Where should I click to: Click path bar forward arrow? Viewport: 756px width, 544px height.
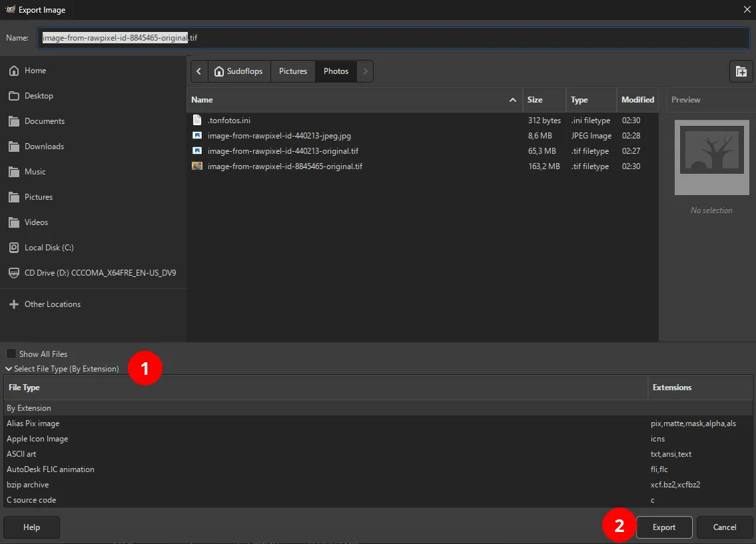tap(365, 71)
